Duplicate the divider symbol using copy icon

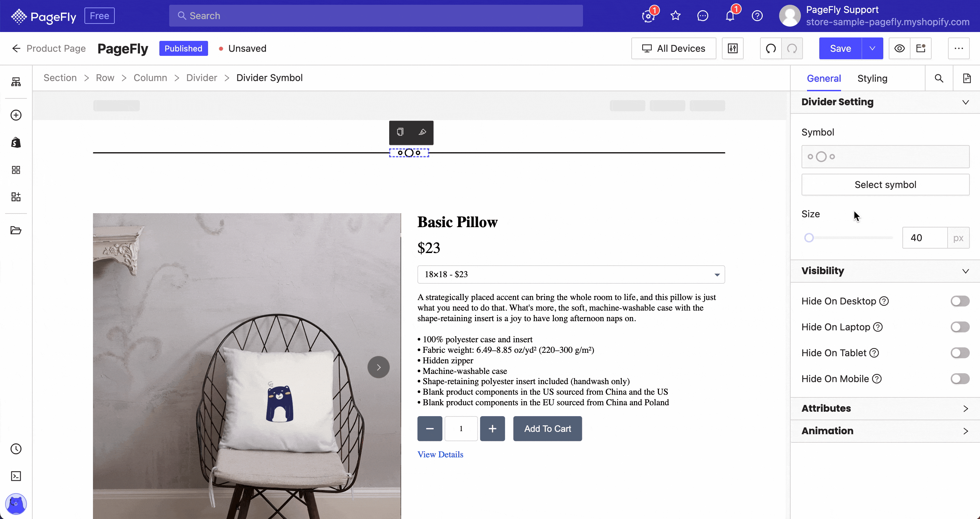[x=400, y=132]
